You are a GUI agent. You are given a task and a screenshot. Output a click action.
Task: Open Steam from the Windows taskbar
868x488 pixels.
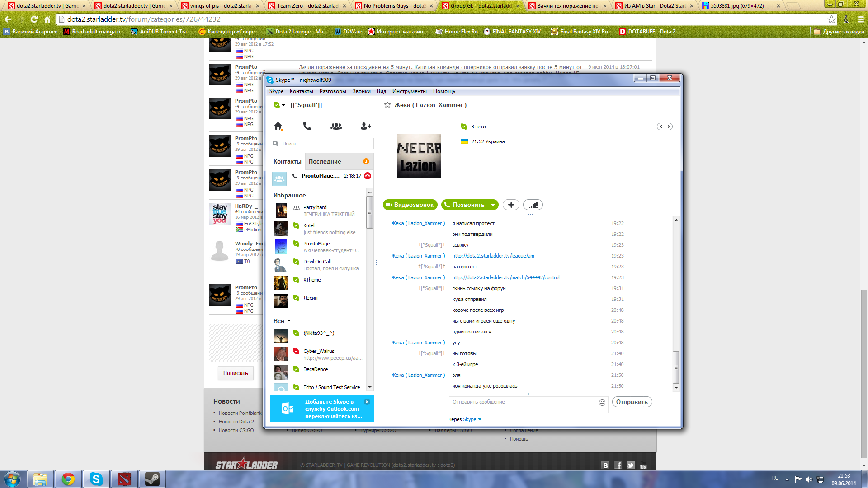(x=152, y=479)
